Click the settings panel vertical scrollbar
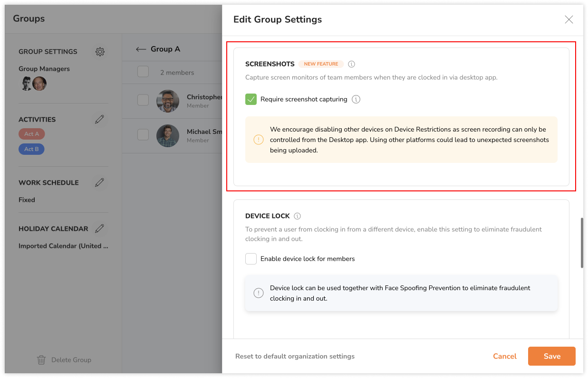Image resolution: width=588 pixels, height=378 pixels. coord(582,242)
